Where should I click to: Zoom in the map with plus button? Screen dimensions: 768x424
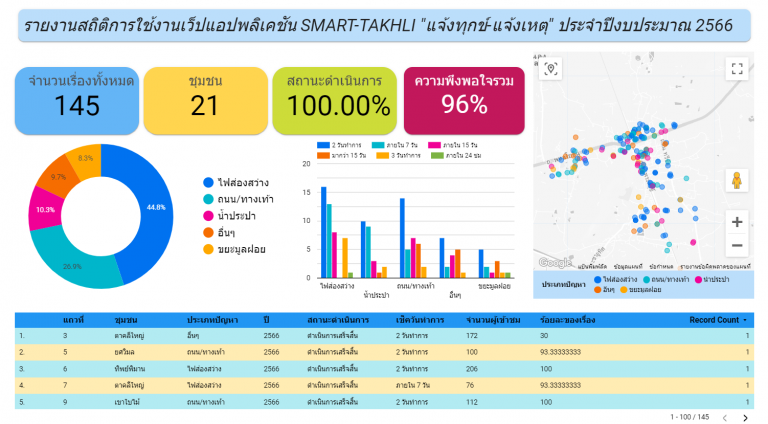[x=737, y=222]
